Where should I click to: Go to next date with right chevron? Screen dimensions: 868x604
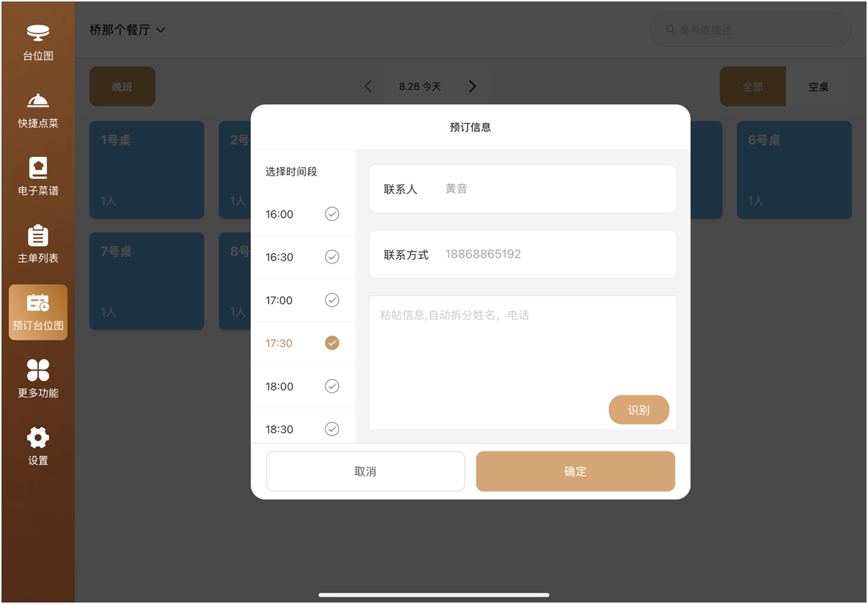(472, 87)
